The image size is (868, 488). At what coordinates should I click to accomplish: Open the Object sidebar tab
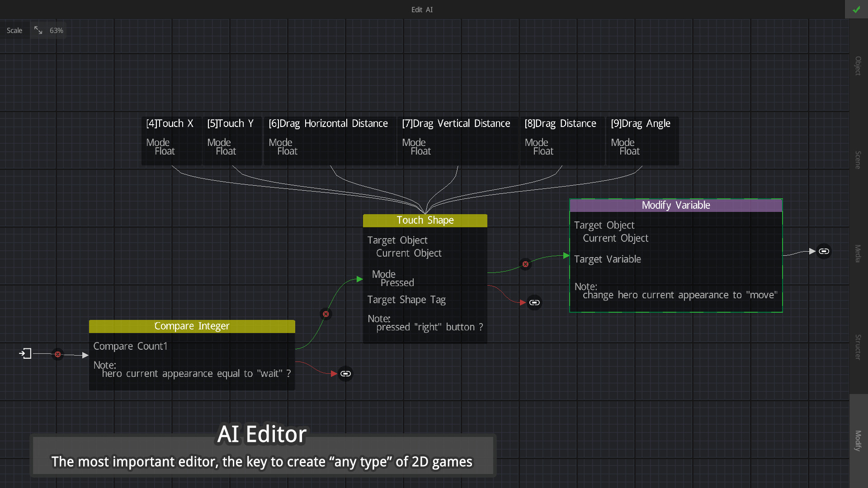coord(858,66)
